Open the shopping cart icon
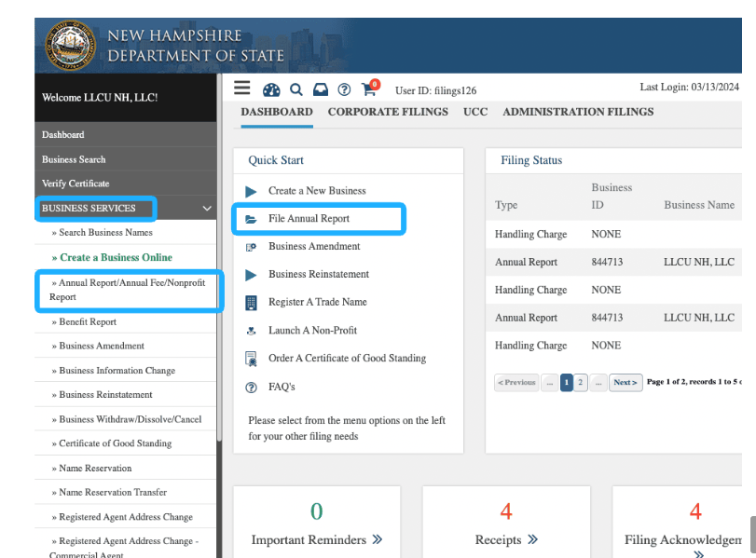The image size is (756, 558). pyautogui.click(x=369, y=89)
